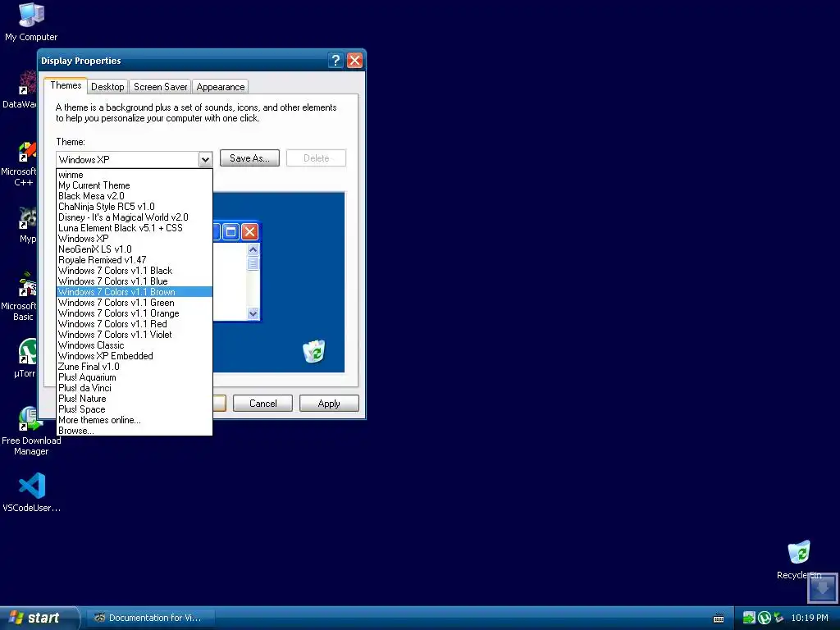
Task: Select Zune Final v1.0 theme
Action: 135,367
